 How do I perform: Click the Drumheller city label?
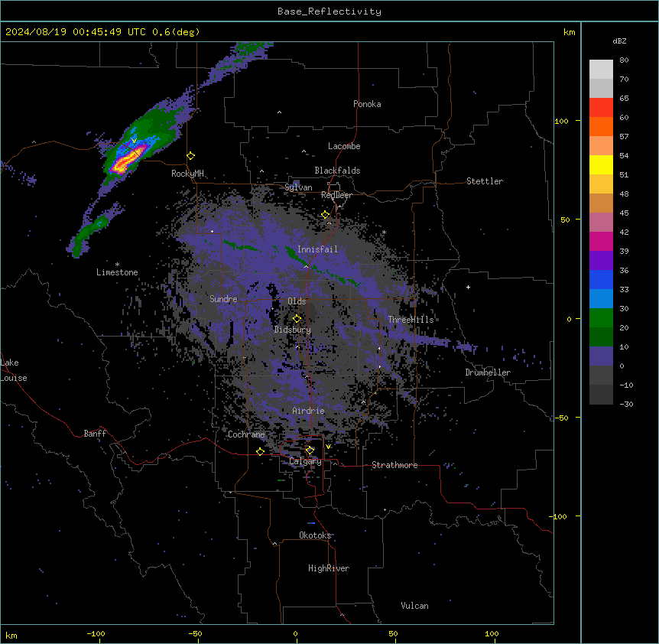[x=488, y=372]
